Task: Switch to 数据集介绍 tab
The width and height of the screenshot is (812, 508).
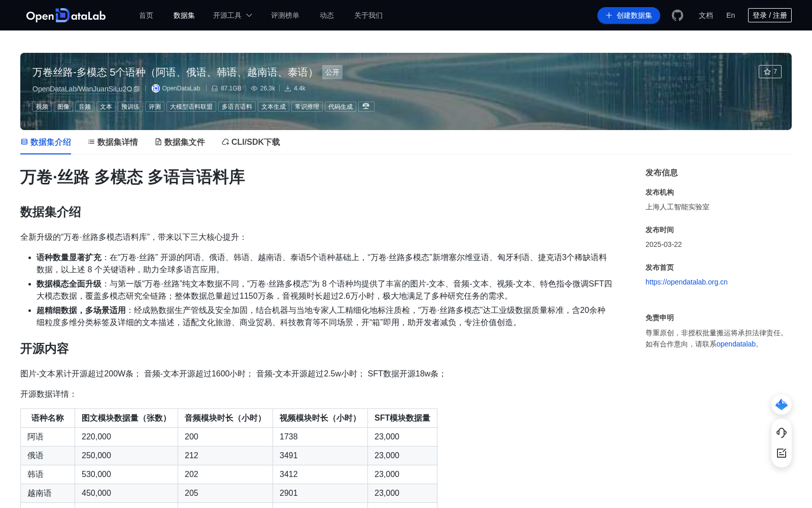Action: pos(46,142)
